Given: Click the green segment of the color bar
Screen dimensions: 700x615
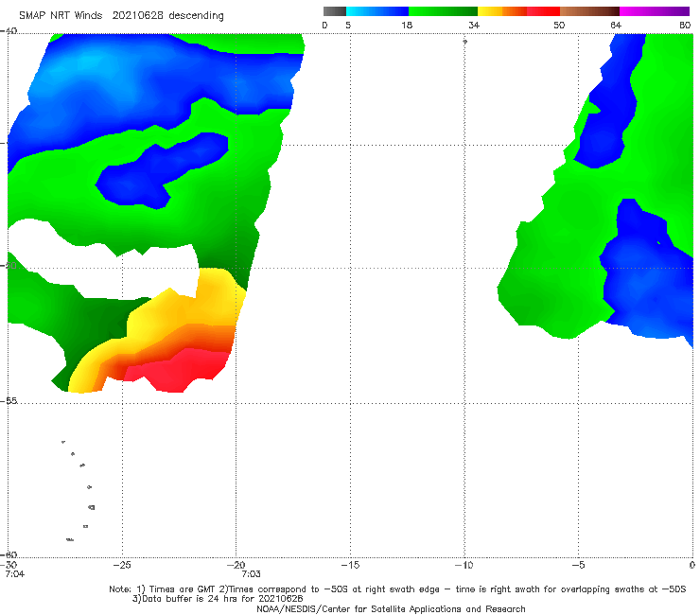Looking at the screenshot, I should click(x=443, y=11).
